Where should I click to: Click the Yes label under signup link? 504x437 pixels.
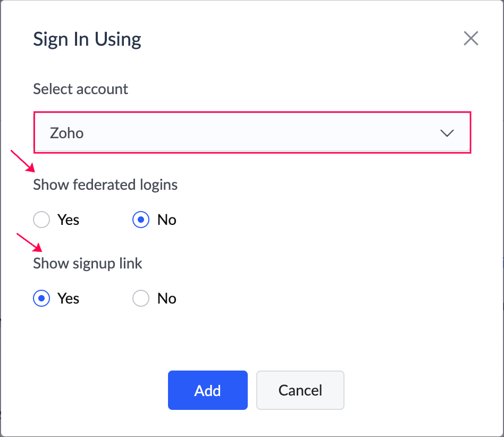pyautogui.click(x=68, y=298)
